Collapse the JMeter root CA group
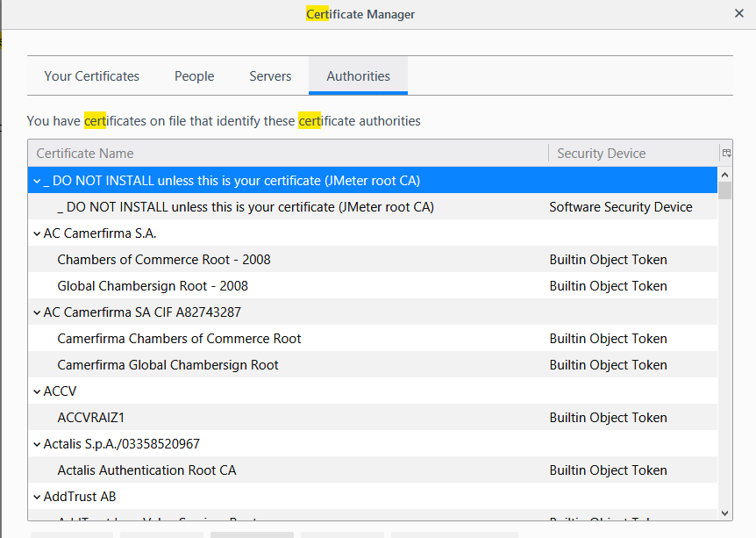 pyautogui.click(x=36, y=180)
